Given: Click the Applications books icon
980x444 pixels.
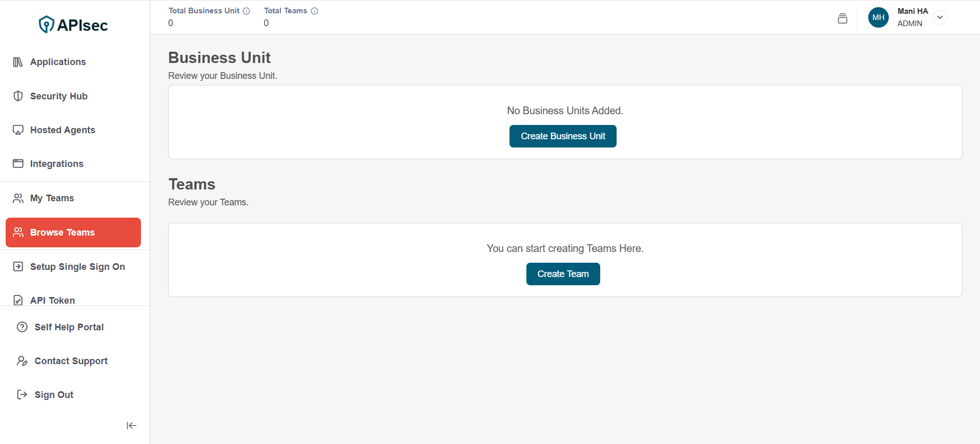Looking at the screenshot, I should tap(18, 62).
